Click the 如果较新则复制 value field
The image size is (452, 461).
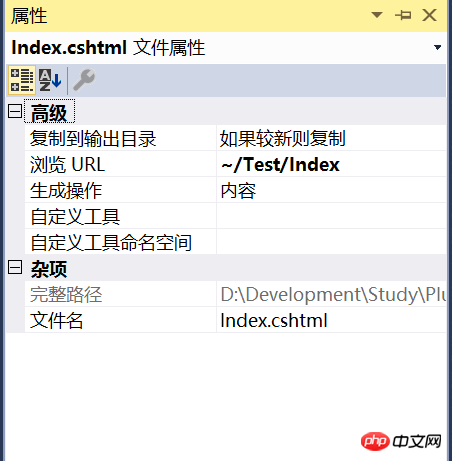pyautogui.click(x=331, y=138)
